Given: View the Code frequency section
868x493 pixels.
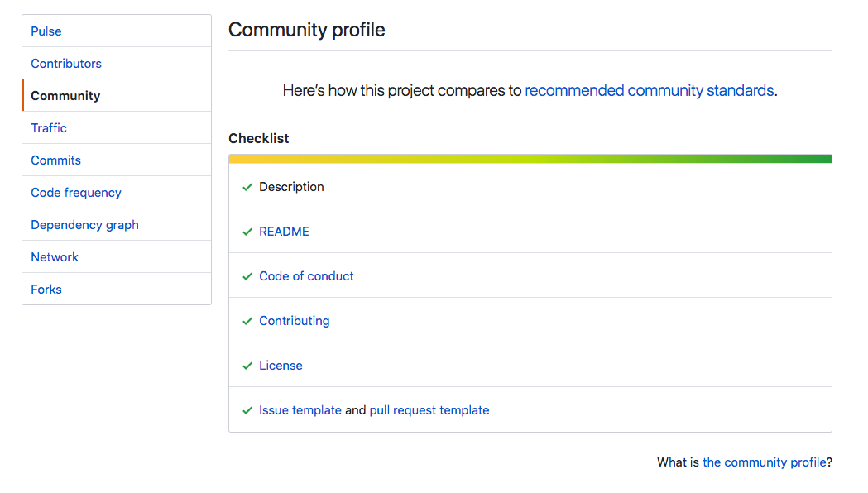Looking at the screenshot, I should (76, 193).
